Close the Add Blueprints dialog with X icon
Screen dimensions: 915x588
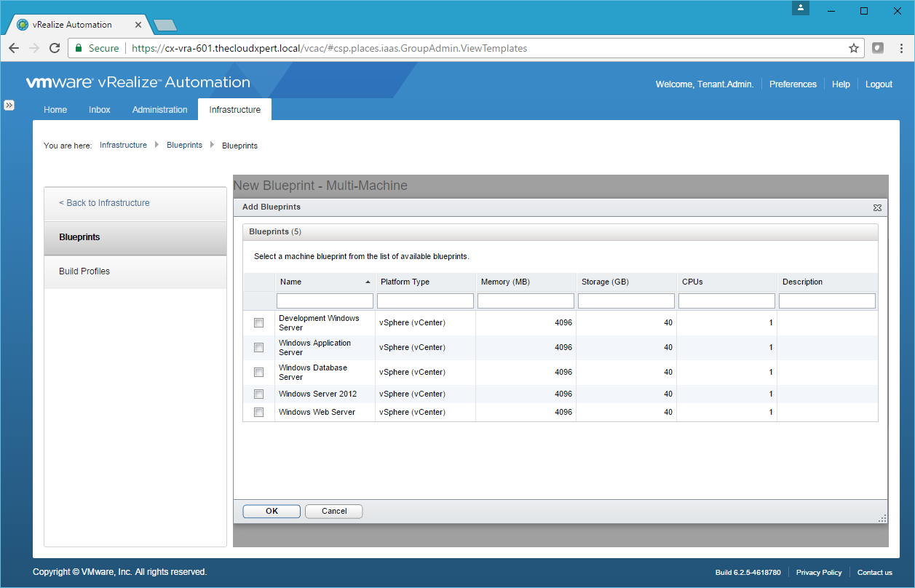pyautogui.click(x=877, y=207)
